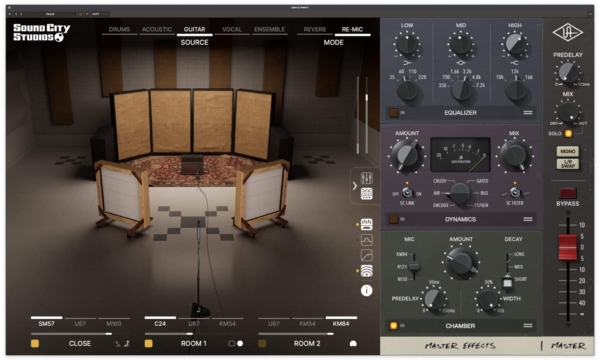Open the effects rack icon below mixer

(x=367, y=194)
